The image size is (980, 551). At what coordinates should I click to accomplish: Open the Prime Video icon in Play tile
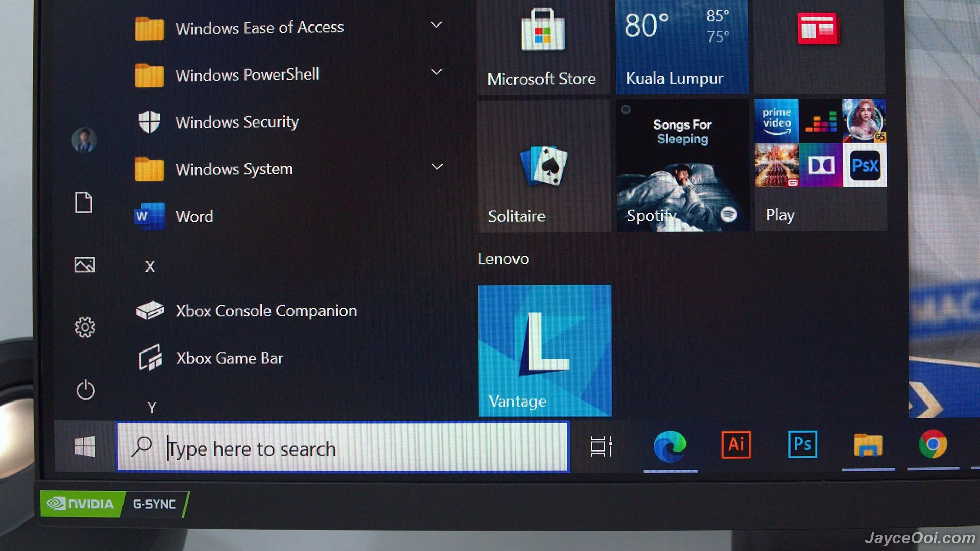(776, 121)
